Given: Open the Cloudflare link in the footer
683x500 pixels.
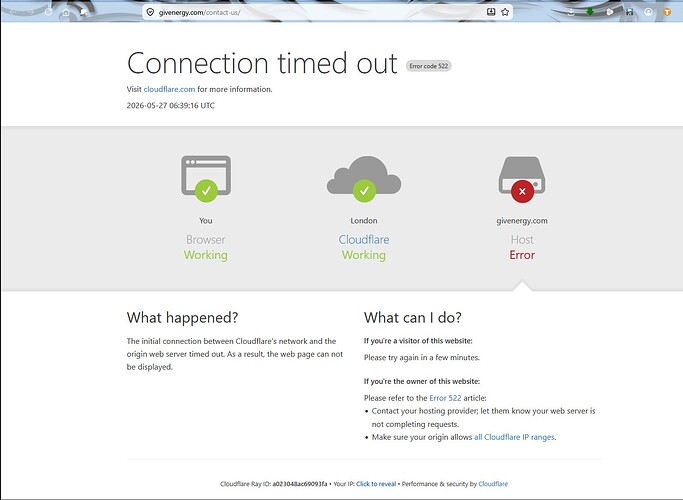Looking at the screenshot, I should pyautogui.click(x=493, y=484).
